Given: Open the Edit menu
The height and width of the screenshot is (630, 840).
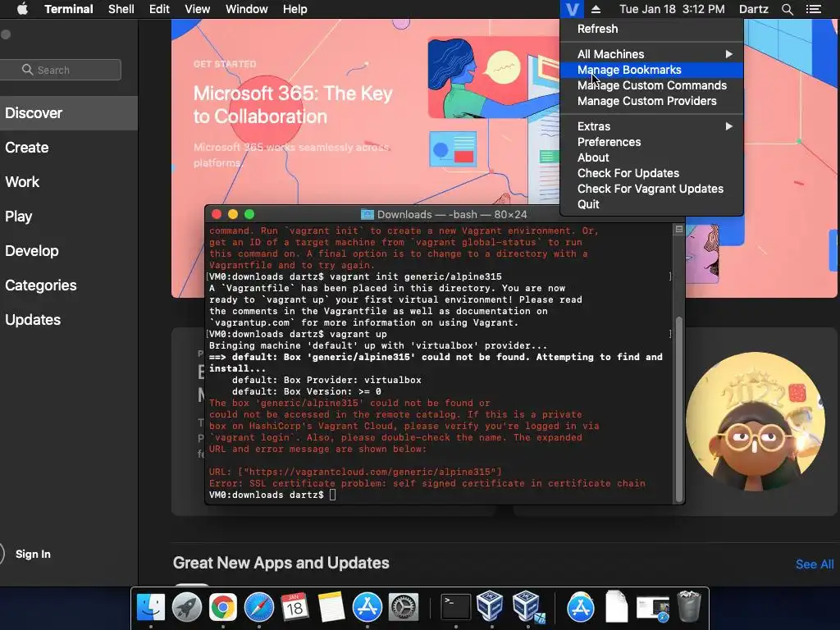Looking at the screenshot, I should click(159, 9).
